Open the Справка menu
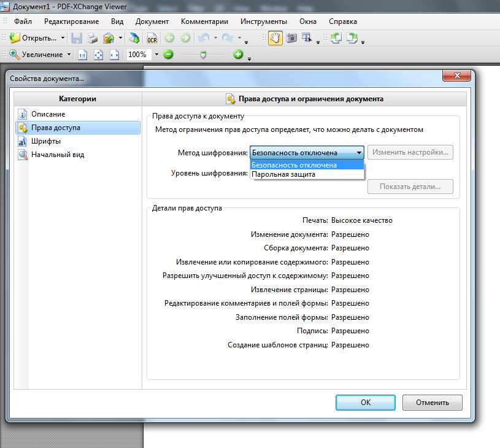Screen dimensions: 500x448 [x=343, y=21]
